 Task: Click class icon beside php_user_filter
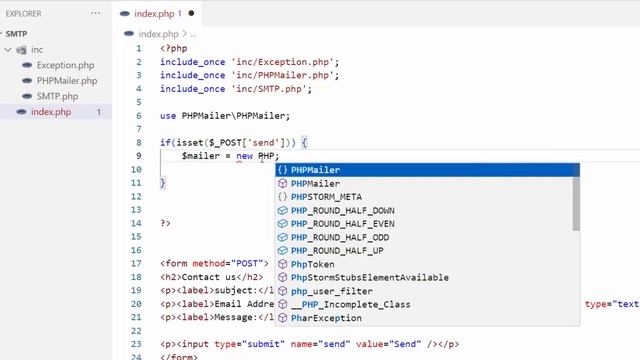pyautogui.click(x=282, y=291)
